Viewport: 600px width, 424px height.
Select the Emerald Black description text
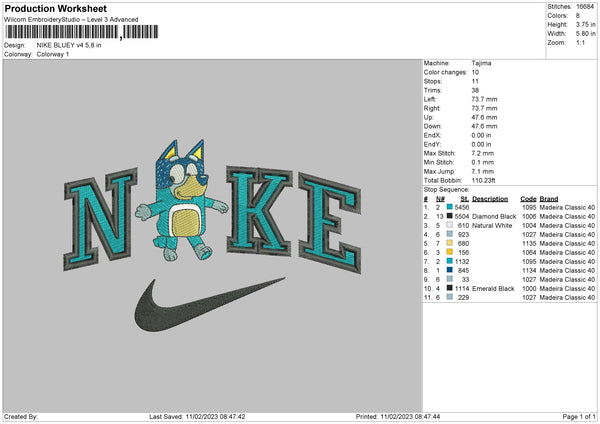[x=493, y=289]
